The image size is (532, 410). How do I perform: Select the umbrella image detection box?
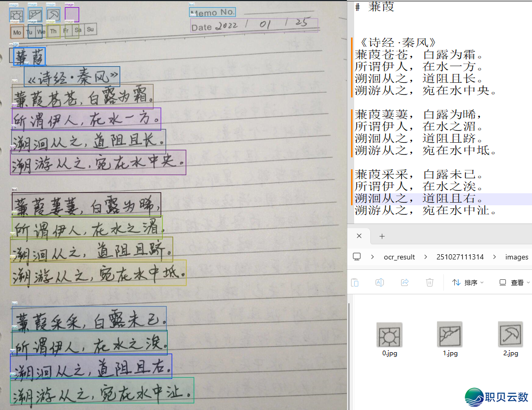(x=53, y=14)
